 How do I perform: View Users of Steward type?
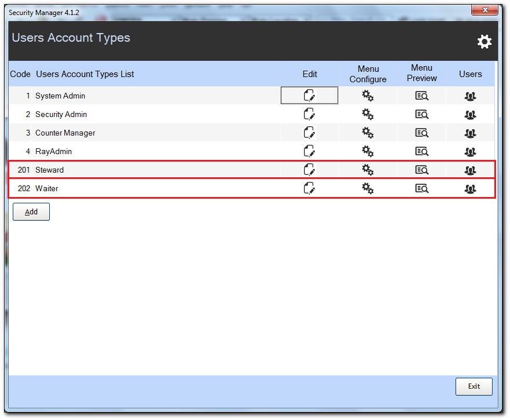471,170
